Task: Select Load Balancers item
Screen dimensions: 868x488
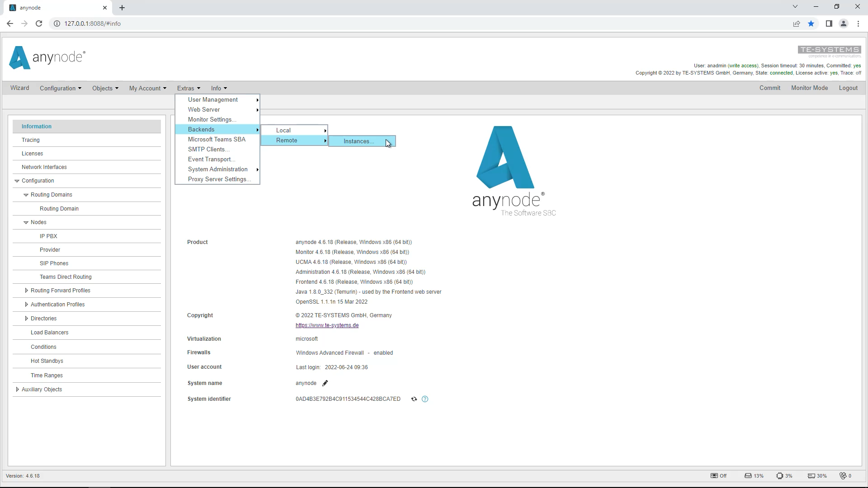Action: (87, 333)
